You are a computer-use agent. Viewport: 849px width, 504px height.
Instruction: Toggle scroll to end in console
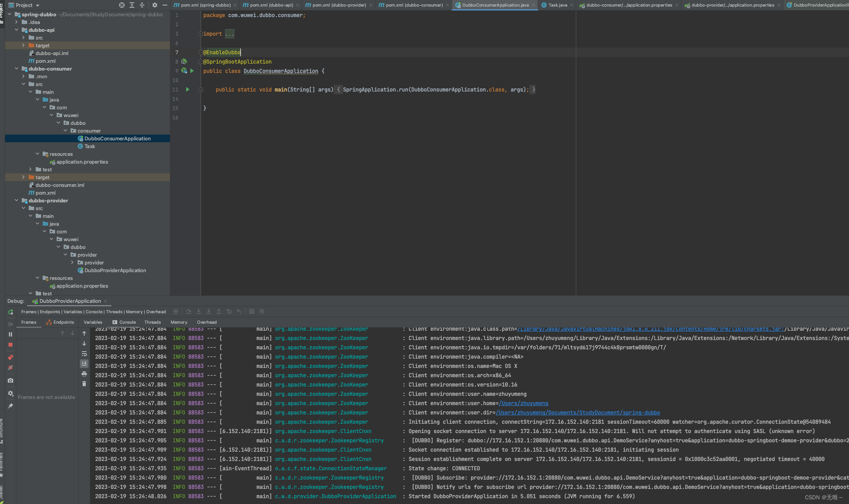84,364
